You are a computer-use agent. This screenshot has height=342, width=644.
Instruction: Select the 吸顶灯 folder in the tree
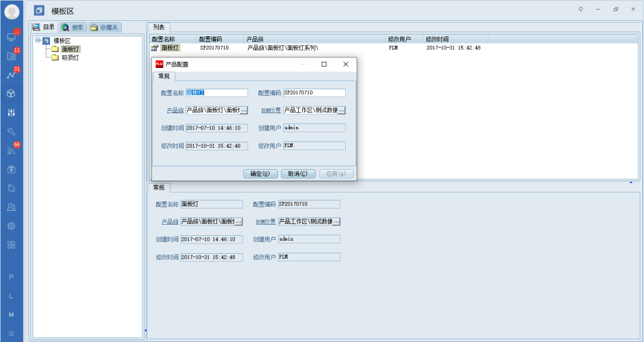pos(70,58)
